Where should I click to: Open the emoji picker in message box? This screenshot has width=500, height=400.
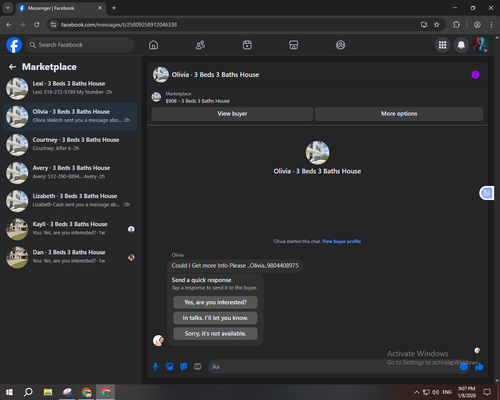point(463,367)
